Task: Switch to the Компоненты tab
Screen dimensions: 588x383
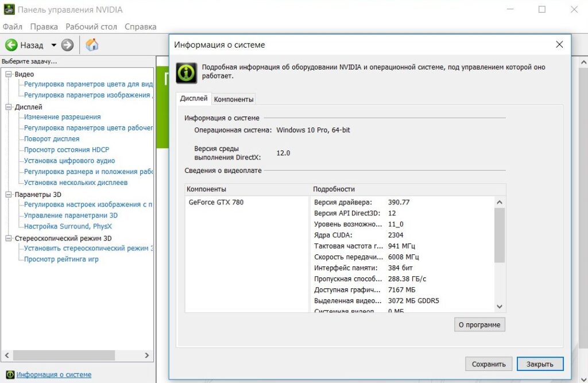Action: [233, 98]
